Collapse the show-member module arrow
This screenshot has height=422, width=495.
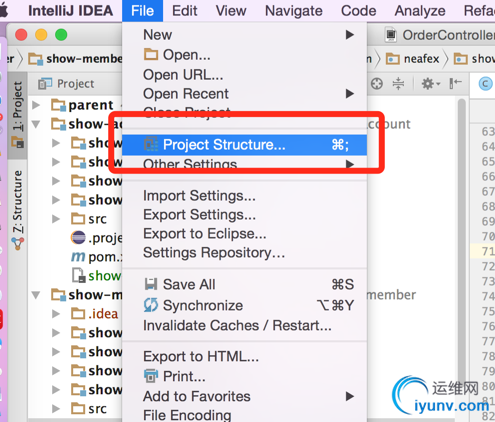click(x=36, y=295)
